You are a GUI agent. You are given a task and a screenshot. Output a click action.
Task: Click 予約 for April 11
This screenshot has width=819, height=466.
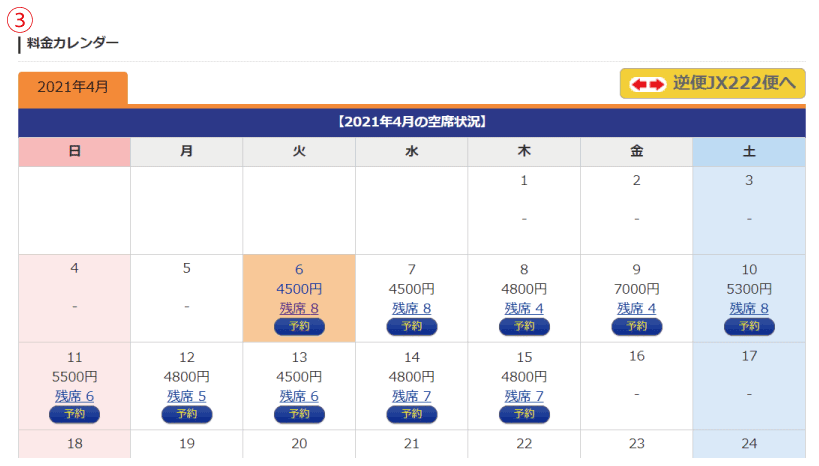(74, 414)
